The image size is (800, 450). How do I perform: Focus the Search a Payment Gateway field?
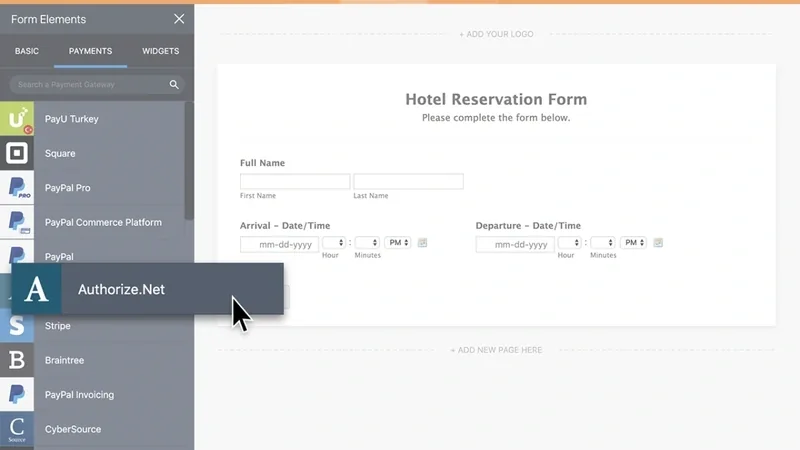coord(97,85)
